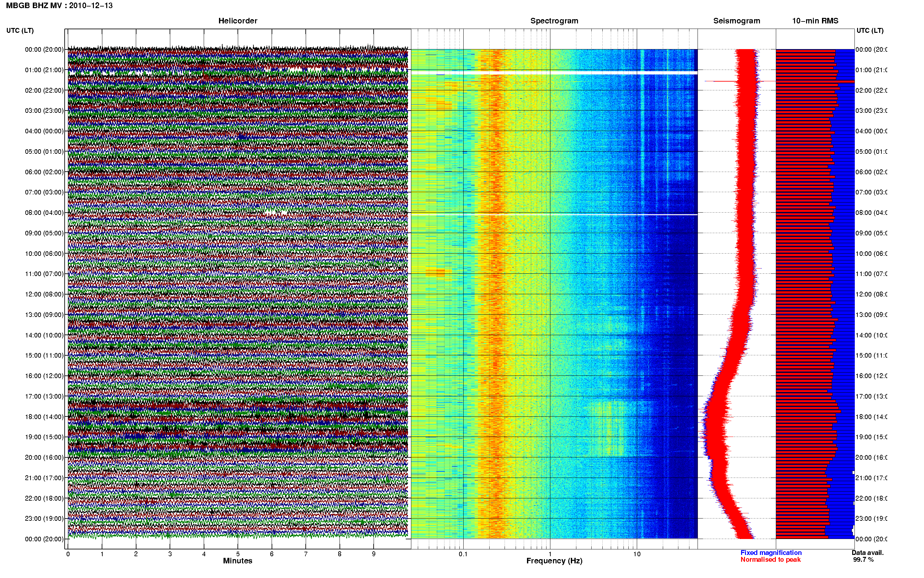Click left axis label "15:00 (11:00)"

coord(44,355)
